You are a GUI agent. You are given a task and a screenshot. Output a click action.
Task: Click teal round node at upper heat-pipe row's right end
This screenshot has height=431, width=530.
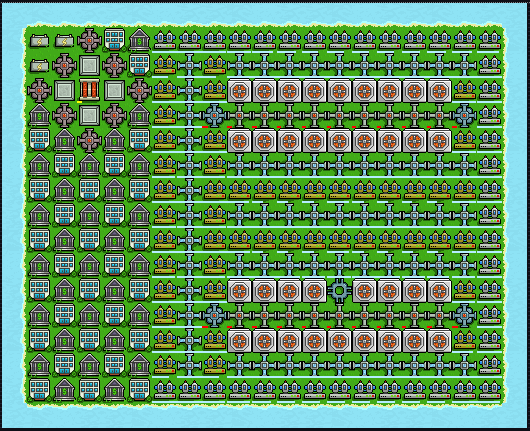coord(464,115)
